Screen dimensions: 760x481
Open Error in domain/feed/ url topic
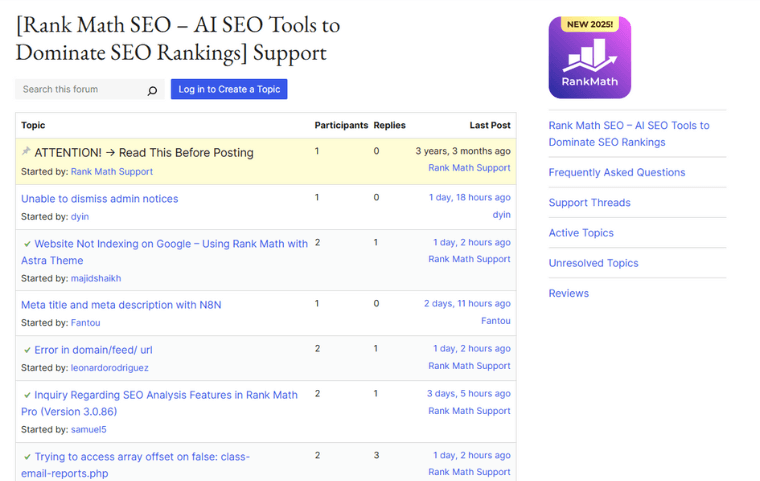tap(93, 350)
